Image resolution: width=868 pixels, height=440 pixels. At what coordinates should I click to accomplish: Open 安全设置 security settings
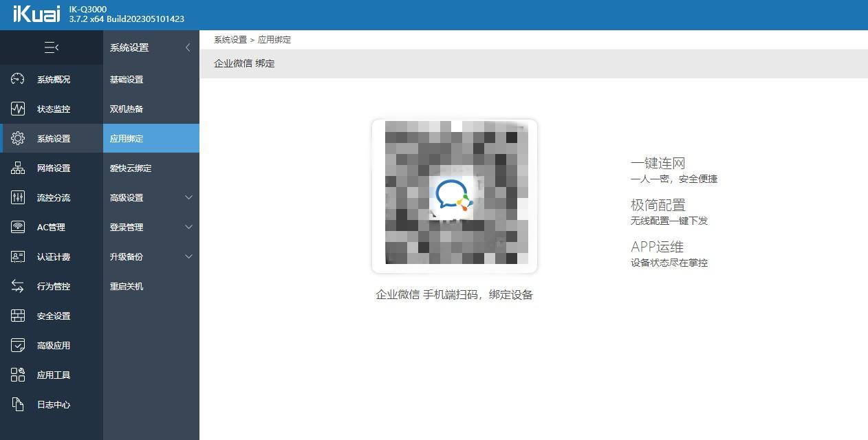tap(51, 316)
